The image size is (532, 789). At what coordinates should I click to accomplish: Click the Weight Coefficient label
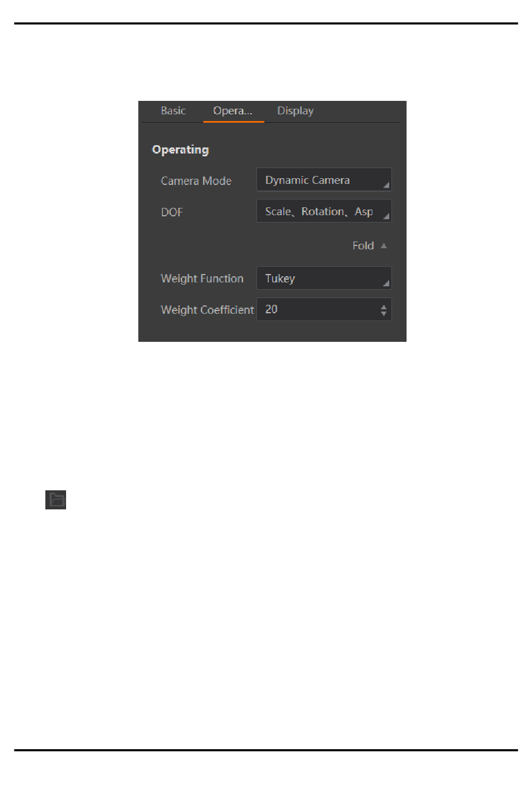[207, 310]
